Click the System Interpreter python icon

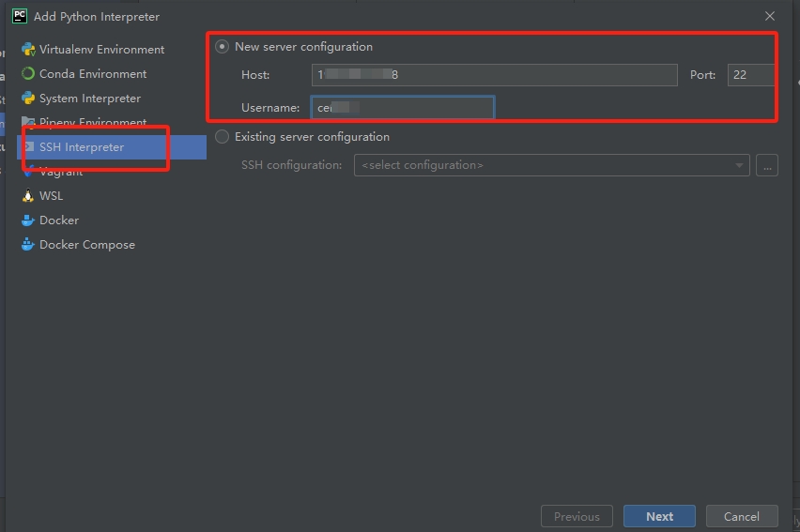28,99
